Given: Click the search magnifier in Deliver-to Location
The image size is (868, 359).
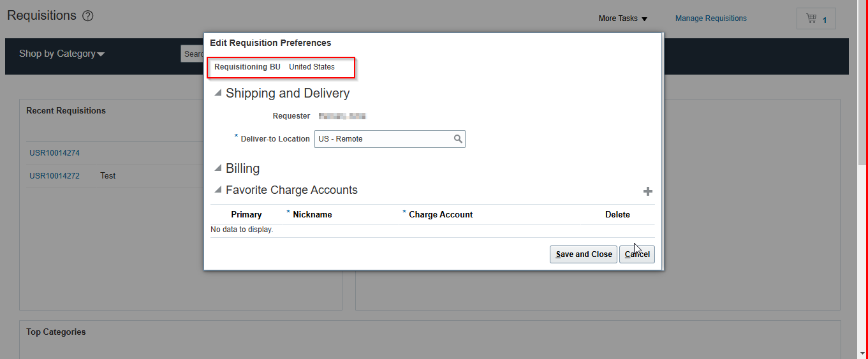Looking at the screenshot, I should (x=458, y=139).
